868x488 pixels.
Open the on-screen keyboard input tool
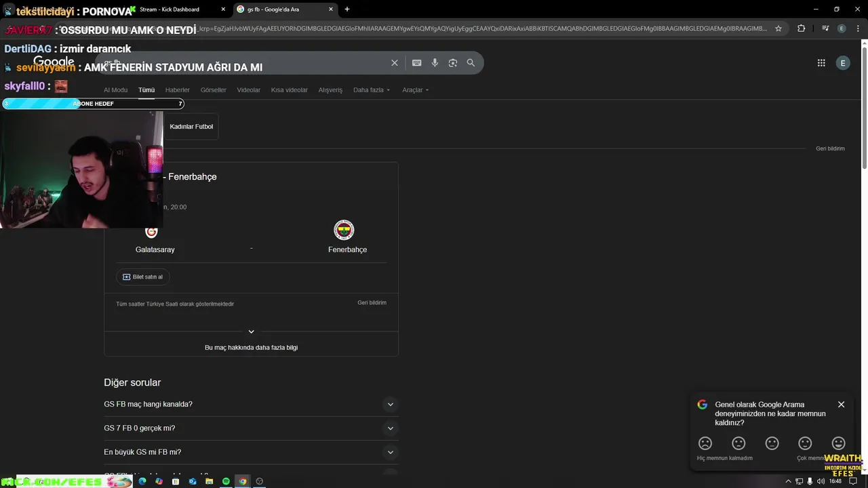coord(416,63)
